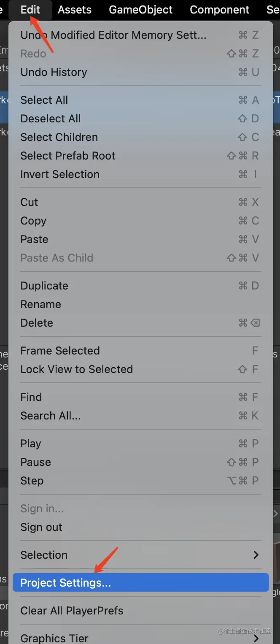
Task: Click the Edit menu bar item
Action: [x=30, y=10]
